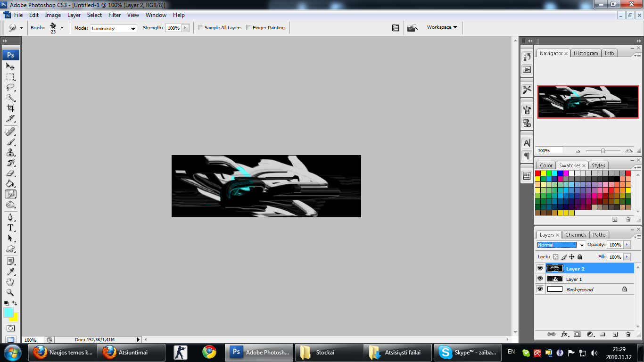
Task: Select the Eyedropper tool
Action: pyautogui.click(x=10, y=271)
